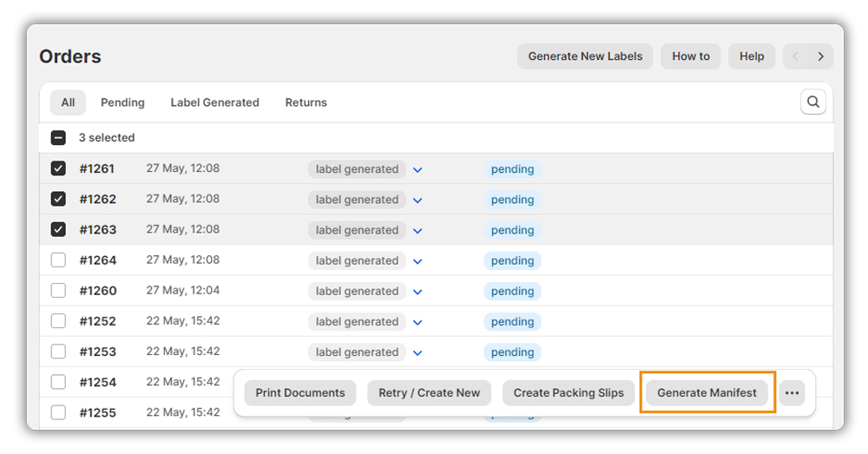
Task: Expand label dropdown arrow for order #1263
Action: (x=418, y=231)
